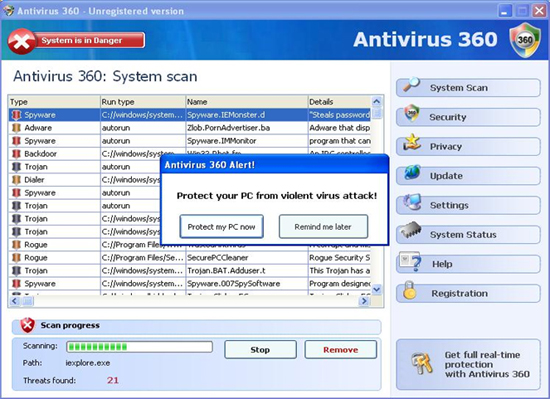The width and height of the screenshot is (550, 399).
Task: Open the Update section
Action: (x=468, y=176)
